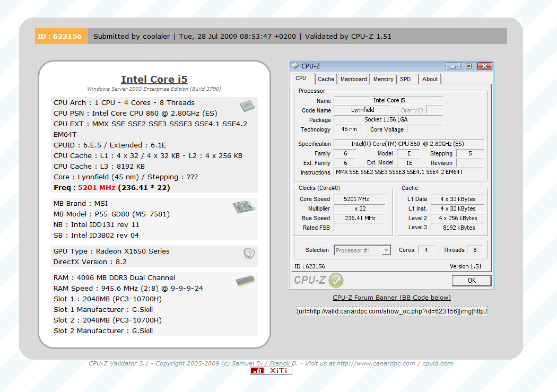Click the Specification field in CPU-Z
The image size is (557, 392).
point(409,144)
